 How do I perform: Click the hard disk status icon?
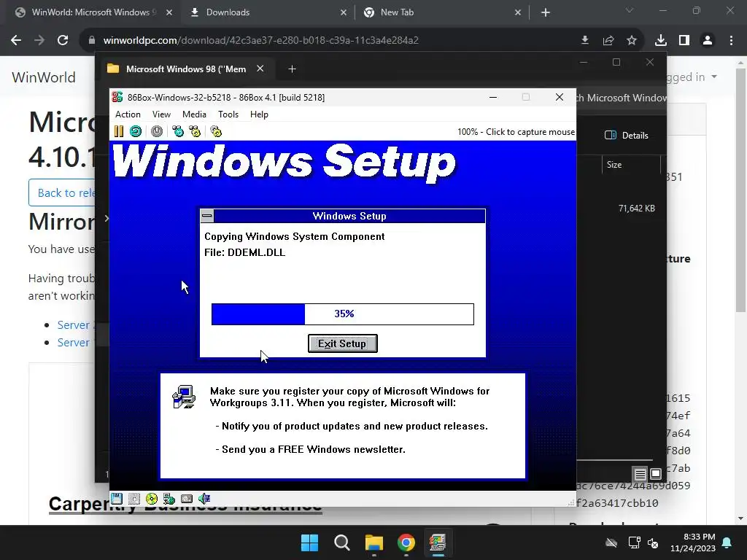pyautogui.click(x=187, y=499)
